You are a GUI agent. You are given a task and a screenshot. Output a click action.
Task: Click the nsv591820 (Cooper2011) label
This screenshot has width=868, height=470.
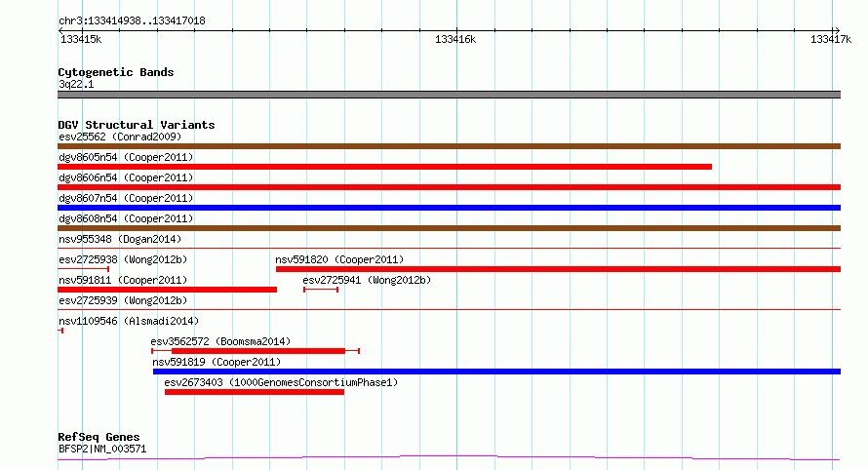tap(340, 259)
